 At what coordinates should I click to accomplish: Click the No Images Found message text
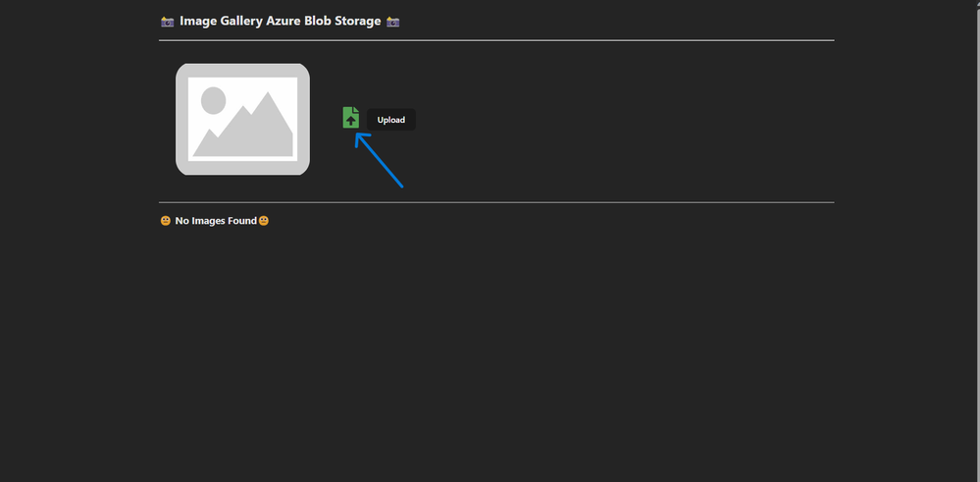(215, 221)
